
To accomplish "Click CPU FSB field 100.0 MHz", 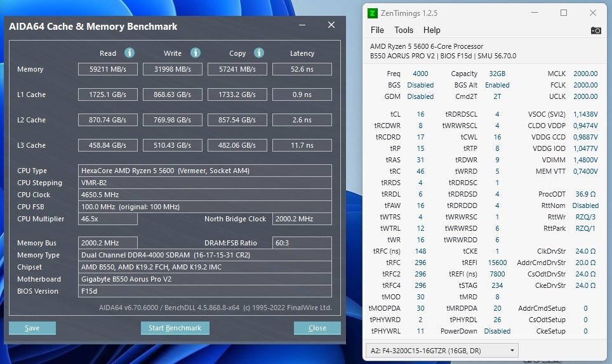I will point(205,207).
